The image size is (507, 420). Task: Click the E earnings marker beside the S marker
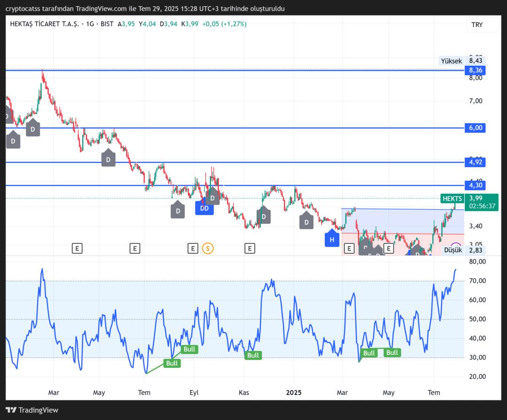point(193,249)
